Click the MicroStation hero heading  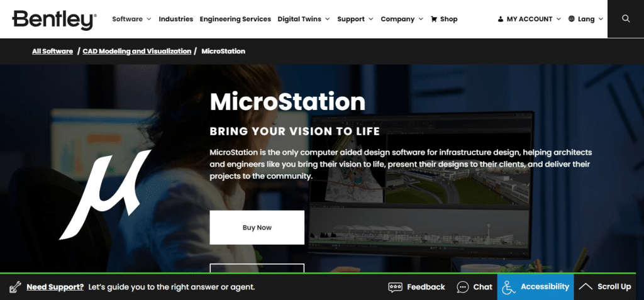pos(287,102)
